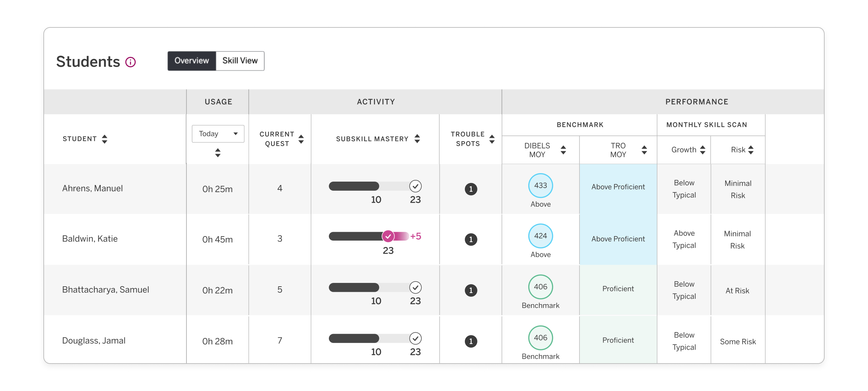Toggle the Current Quest sort order
The width and height of the screenshot is (868, 391).
(301, 138)
